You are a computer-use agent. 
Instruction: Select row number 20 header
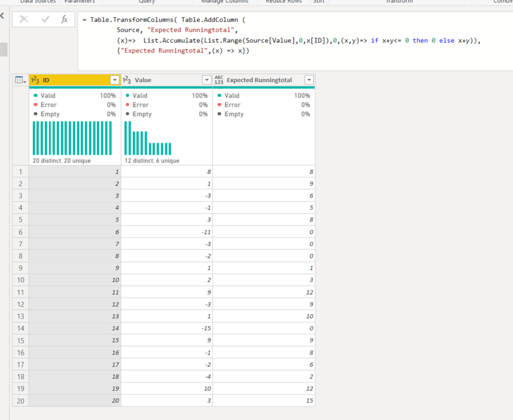(21, 400)
